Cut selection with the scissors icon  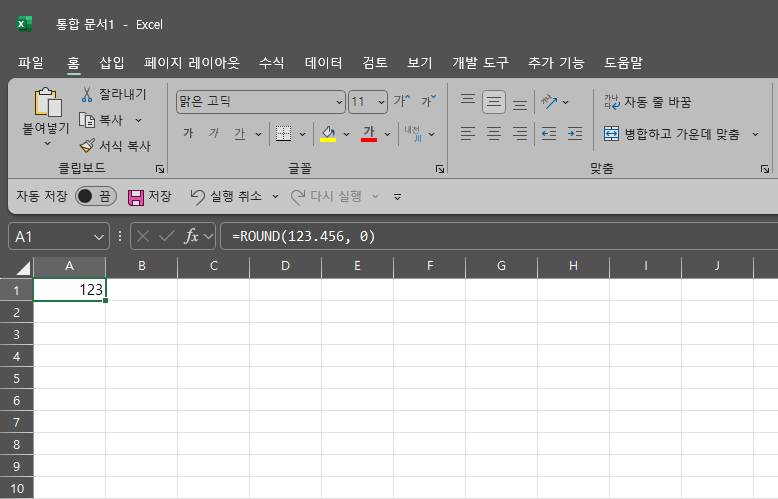click(x=87, y=94)
